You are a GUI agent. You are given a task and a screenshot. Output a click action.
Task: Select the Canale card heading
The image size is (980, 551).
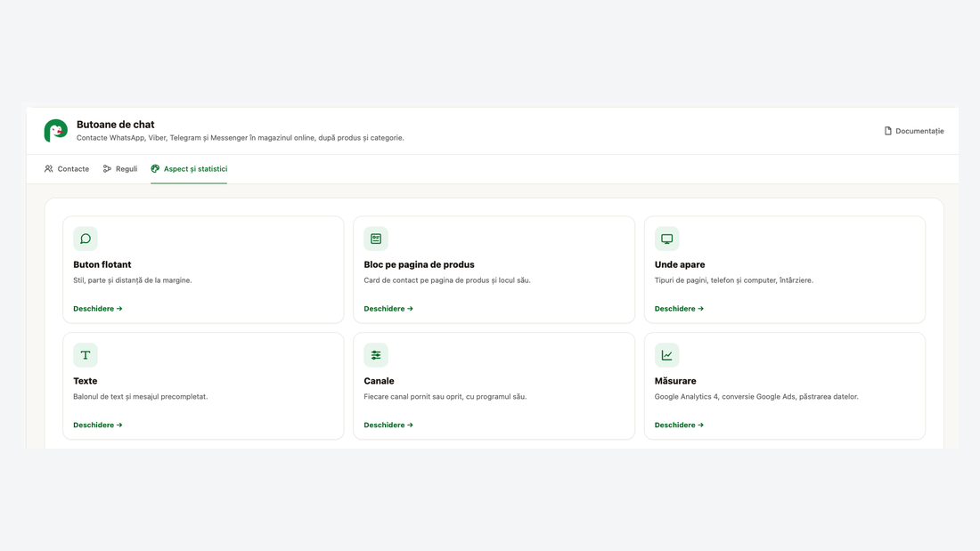point(379,380)
